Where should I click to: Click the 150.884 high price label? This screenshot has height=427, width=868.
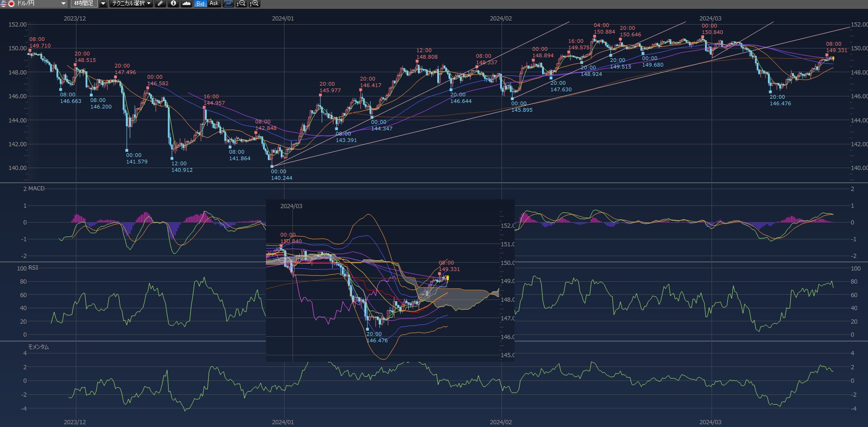pyautogui.click(x=604, y=32)
